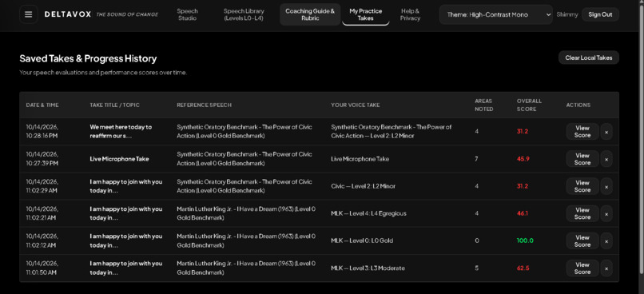Image resolution: width=644 pixels, height=294 pixels.
Task: Click 'MLK — Level 4: L4 Egregious' cell
Action: tap(368, 213)
